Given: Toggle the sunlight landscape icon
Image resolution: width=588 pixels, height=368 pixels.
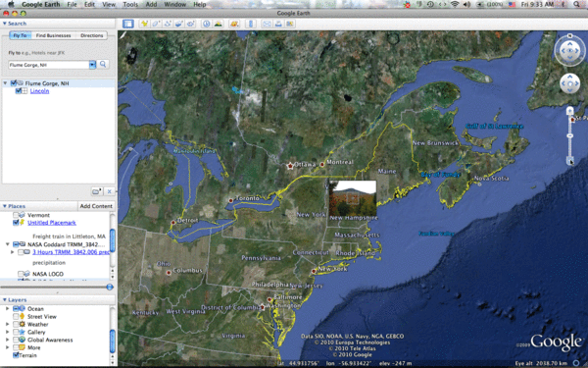Looking at the screenshot, I should pos(218,24).
